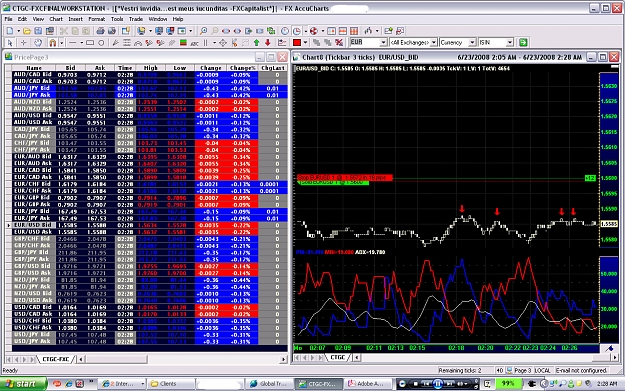This screenshot has height=391, width=625.
Task: Switch to Adobe A... taskbar window
Action: click(369, 384)
